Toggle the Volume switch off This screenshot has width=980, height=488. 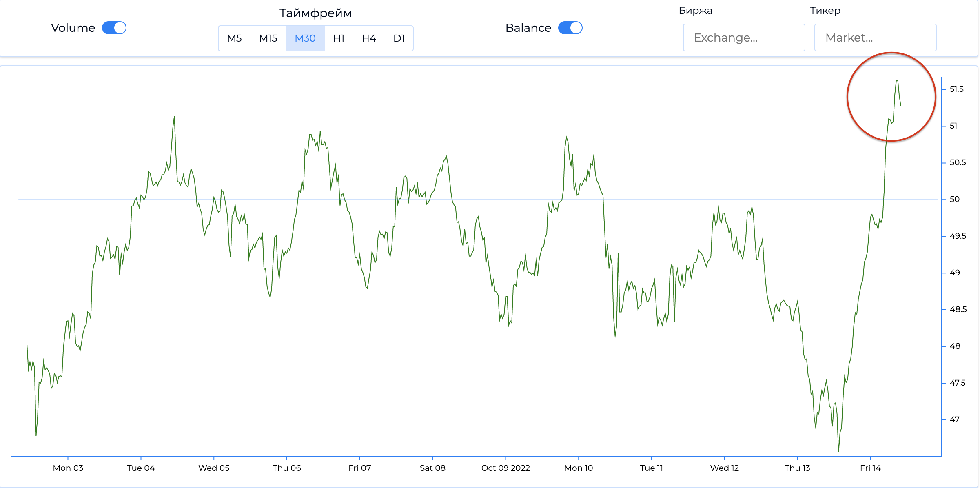click(114, 28)
